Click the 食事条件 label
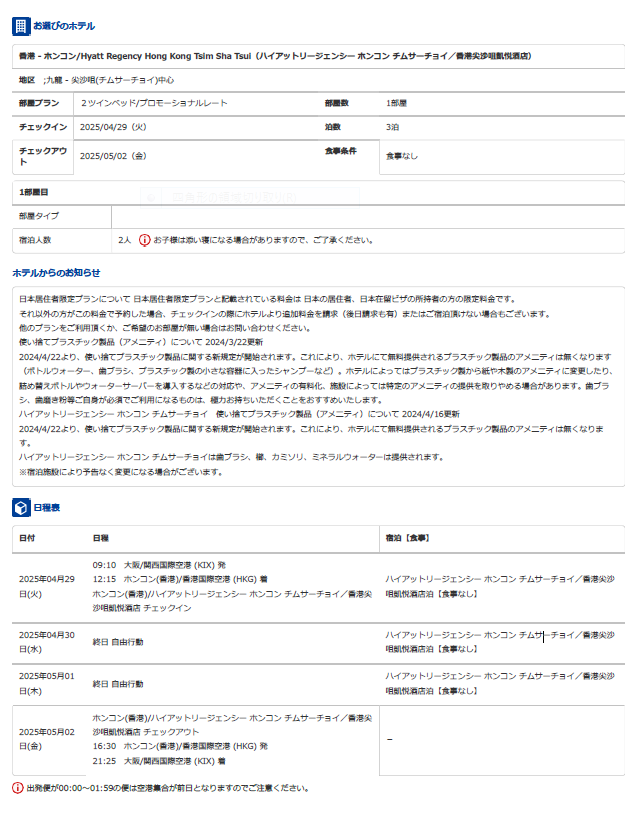 click(340, 151)
